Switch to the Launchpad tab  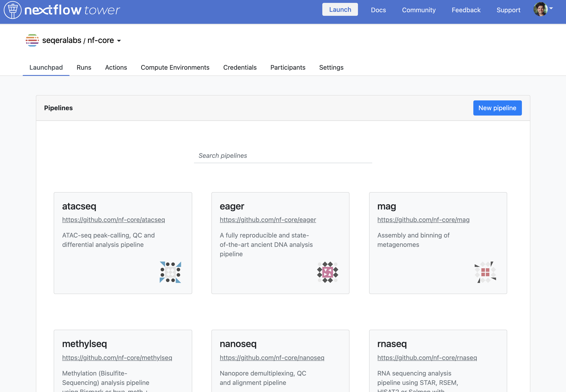(46, 67)
